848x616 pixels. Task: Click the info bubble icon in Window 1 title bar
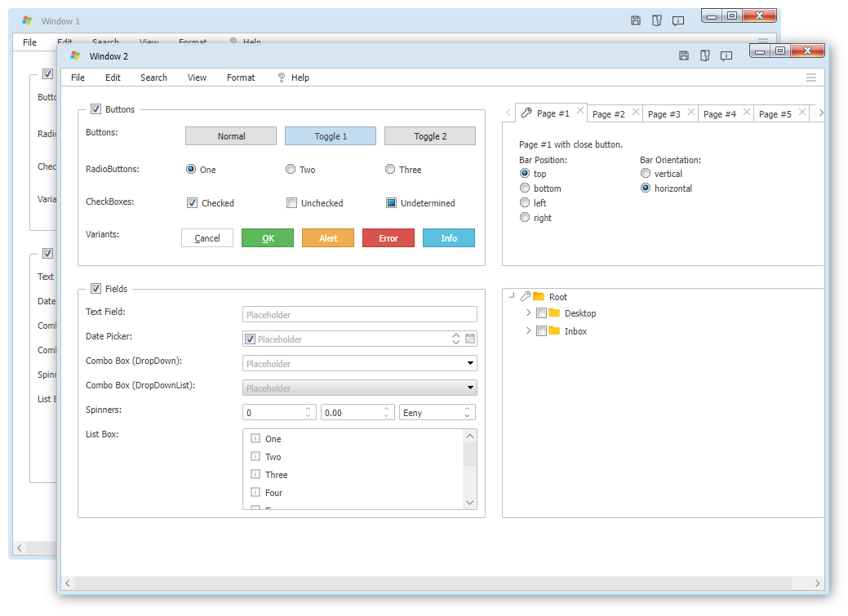tap(678, 20)
